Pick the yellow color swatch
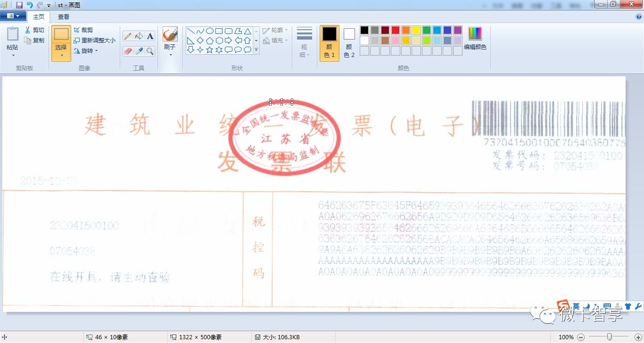The height and width of the screenshot is (343, 644). (416, 30)
